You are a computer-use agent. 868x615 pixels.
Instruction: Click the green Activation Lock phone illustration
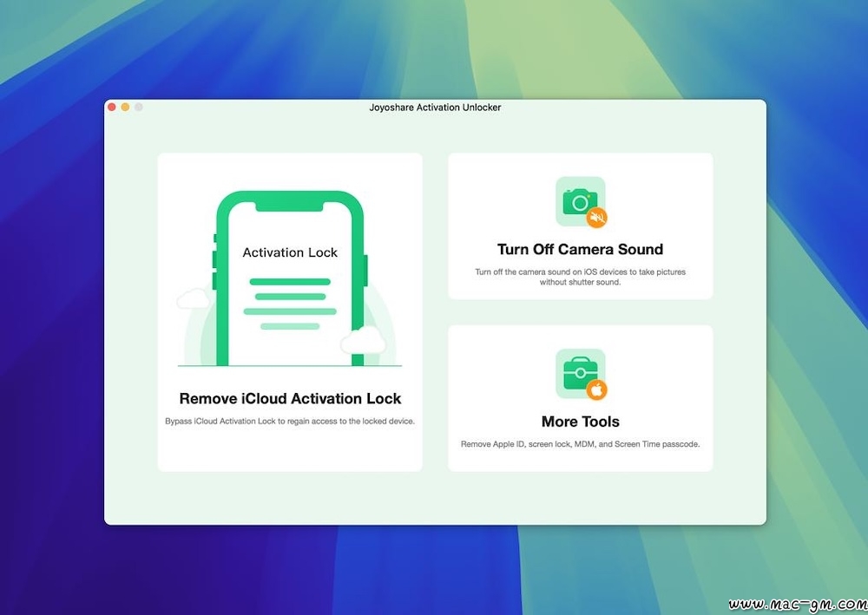[x=290, y=278]
